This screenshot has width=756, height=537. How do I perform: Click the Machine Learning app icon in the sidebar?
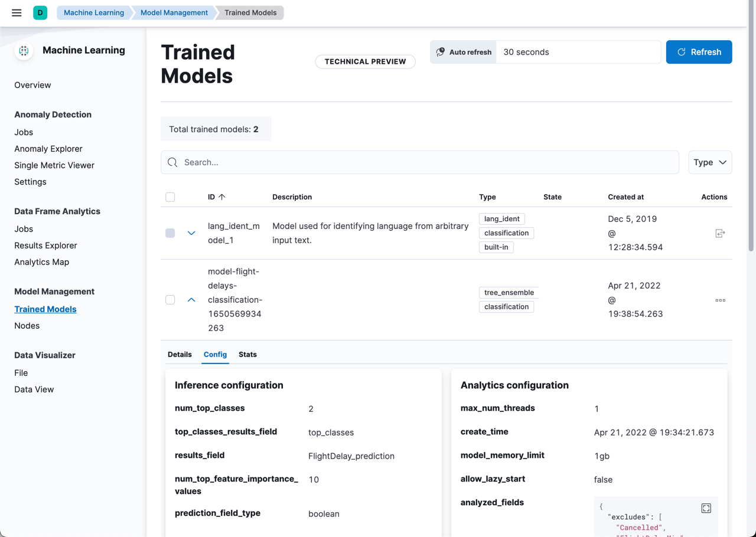coord(23,51)
